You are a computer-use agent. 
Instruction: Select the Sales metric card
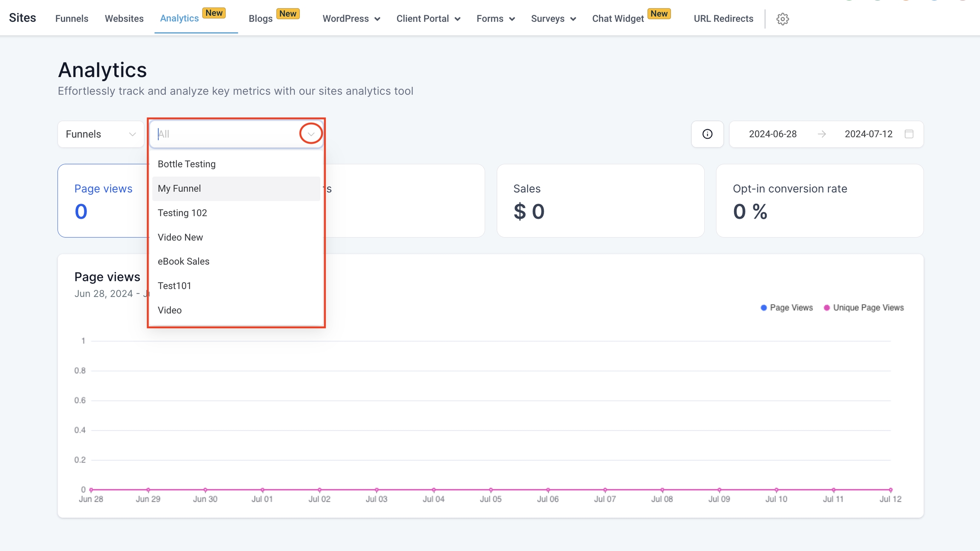coord(600,201)
